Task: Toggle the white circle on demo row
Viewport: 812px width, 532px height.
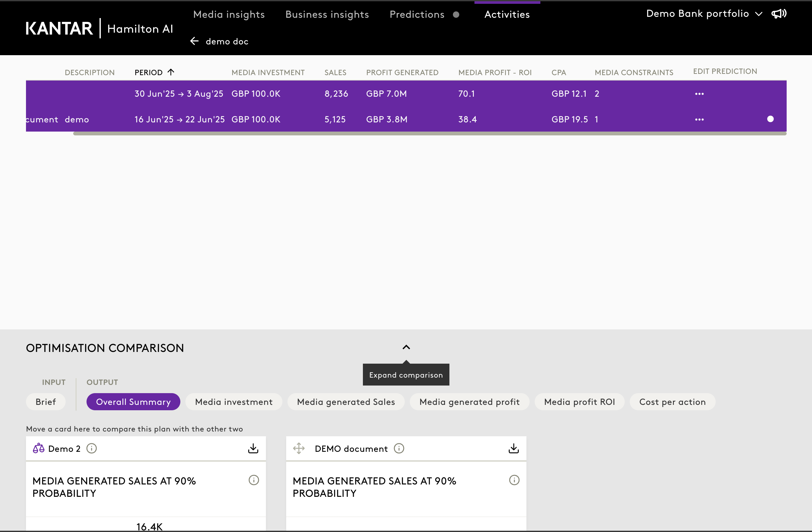Action: tap(770, 119)
